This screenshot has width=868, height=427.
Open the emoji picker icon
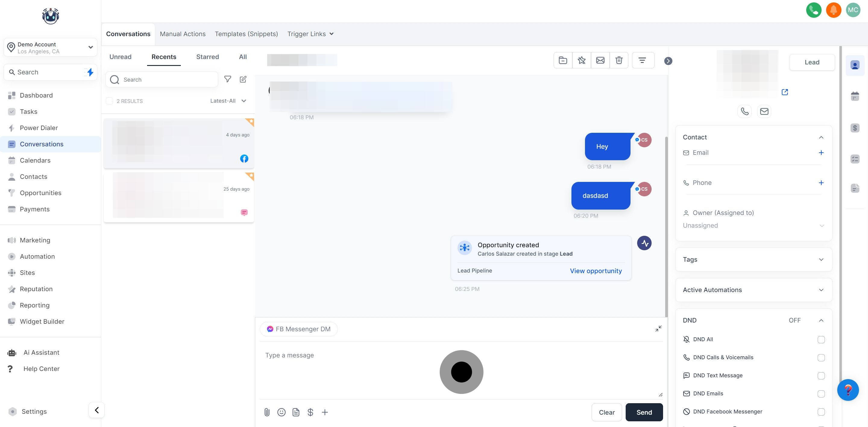281,412
